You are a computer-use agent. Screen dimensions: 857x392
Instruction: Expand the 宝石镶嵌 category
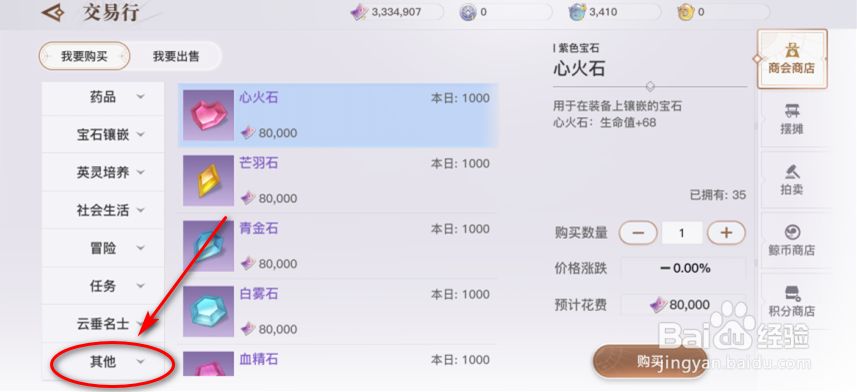click(x=103, y=135)
